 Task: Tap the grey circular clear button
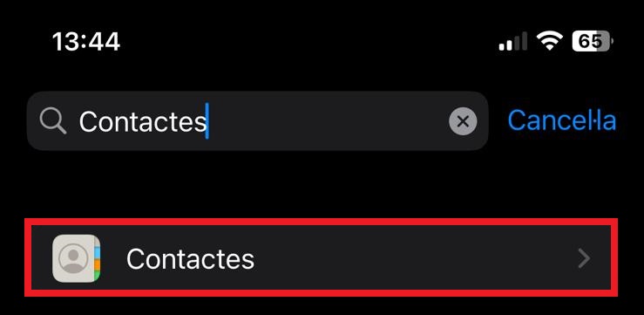(463, 121)
